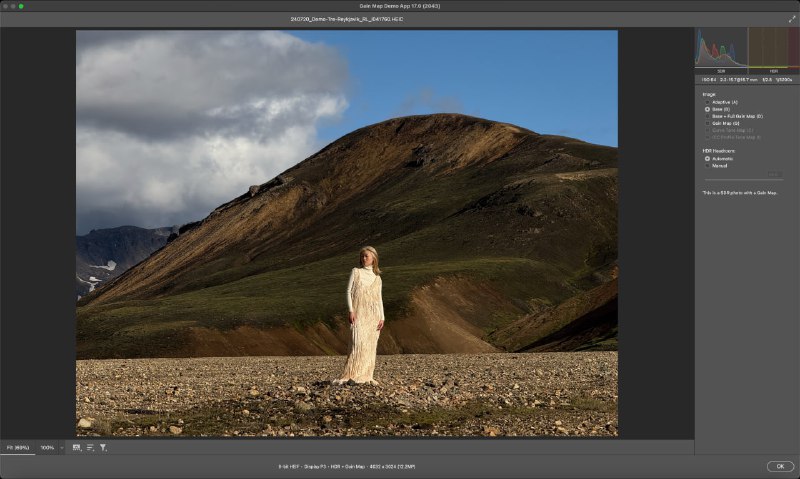800x479 pixels.
Task: Switch to 100% zoom tab
Action: point(47,447)
